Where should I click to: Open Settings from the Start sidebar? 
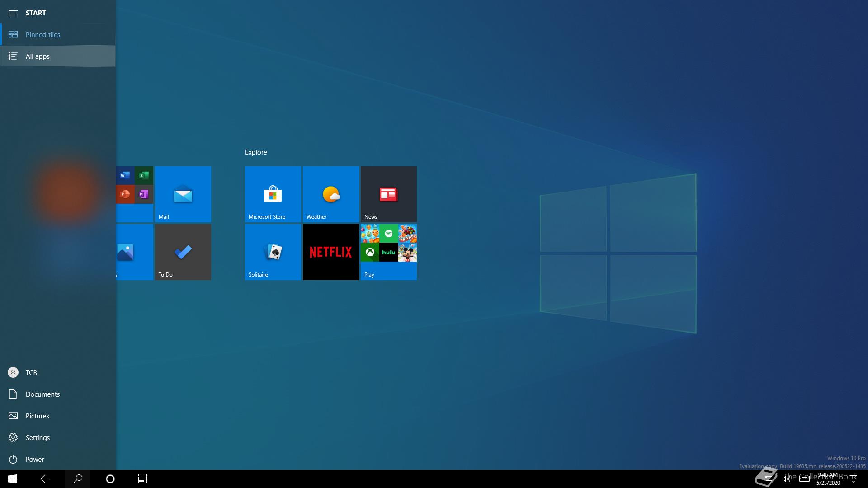pyautogui.click(x=38, y=437)
